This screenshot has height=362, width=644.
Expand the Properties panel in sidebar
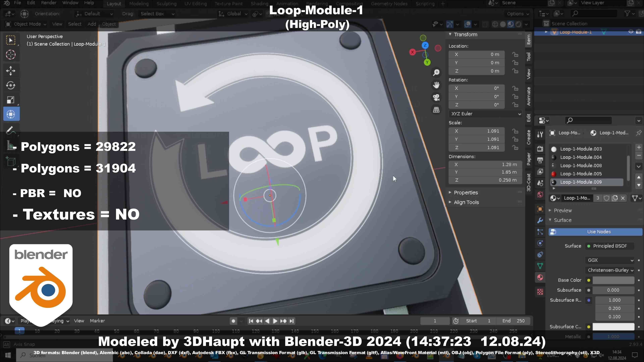pyautogui.click(x=466, y=193)
